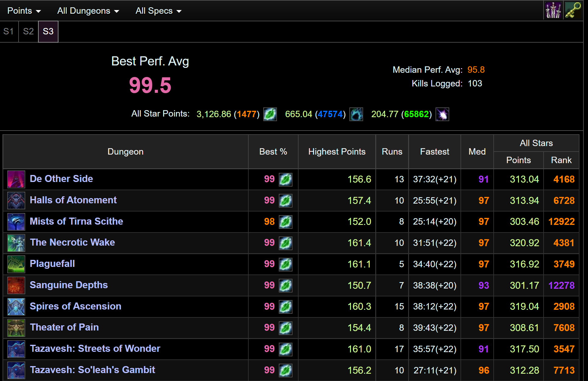Viewport: 588px width, 381px height.
Task: Click the Sanguine Depths dungeon portrait
Action: (16, 285)
